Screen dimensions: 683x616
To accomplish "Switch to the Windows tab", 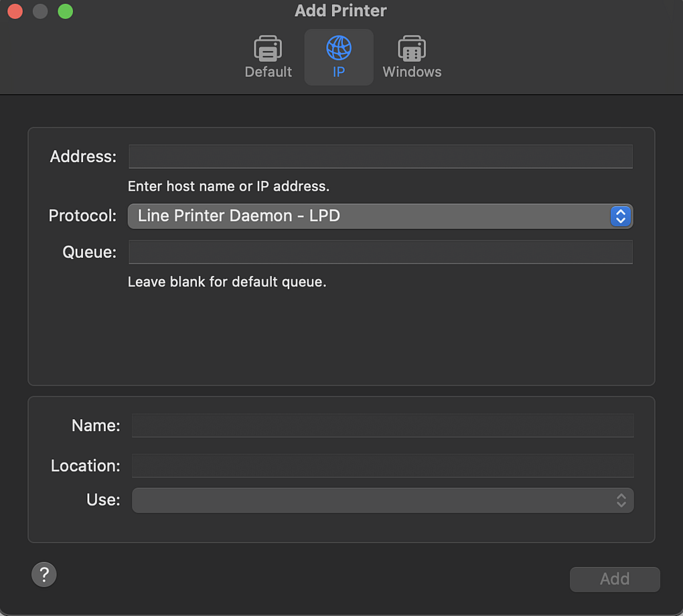I will click(x=411, y=57).
